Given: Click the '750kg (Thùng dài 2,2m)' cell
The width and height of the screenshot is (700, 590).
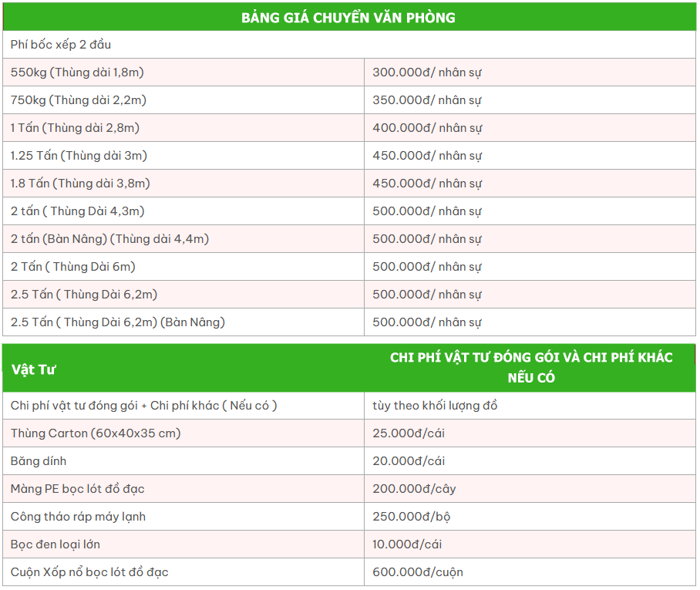Looking at the screenshot, I should click(79, 100).
